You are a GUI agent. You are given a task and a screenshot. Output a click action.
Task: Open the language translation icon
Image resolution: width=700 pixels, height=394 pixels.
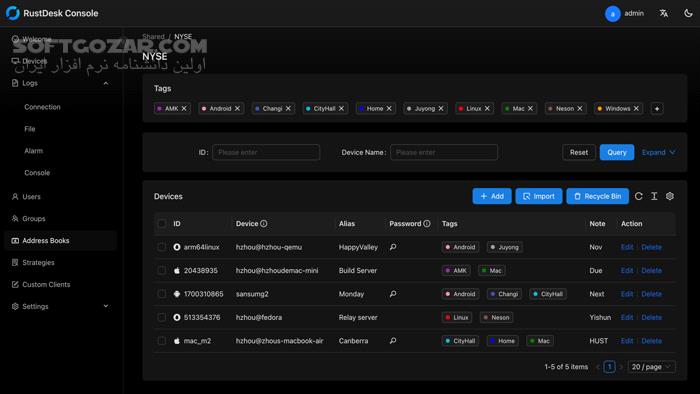click(663, 13)
